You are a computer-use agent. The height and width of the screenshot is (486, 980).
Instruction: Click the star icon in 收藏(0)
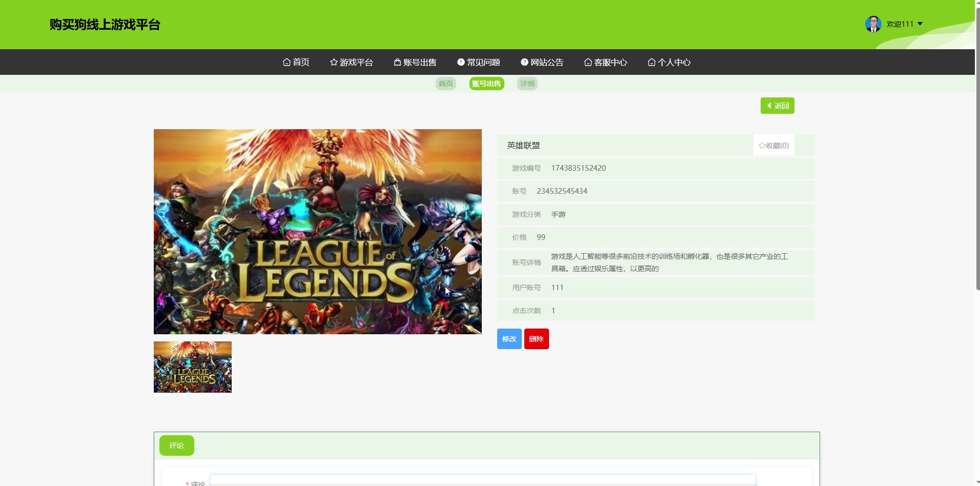coord(762,146)
